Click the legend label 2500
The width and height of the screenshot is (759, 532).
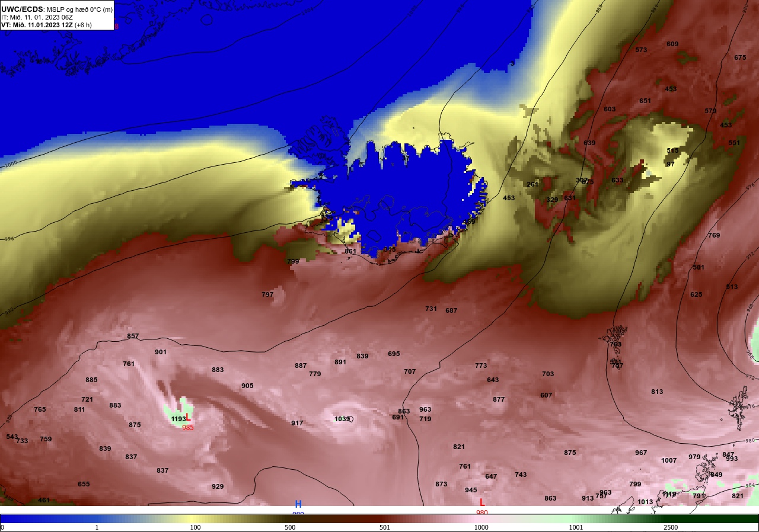[671, 527]
